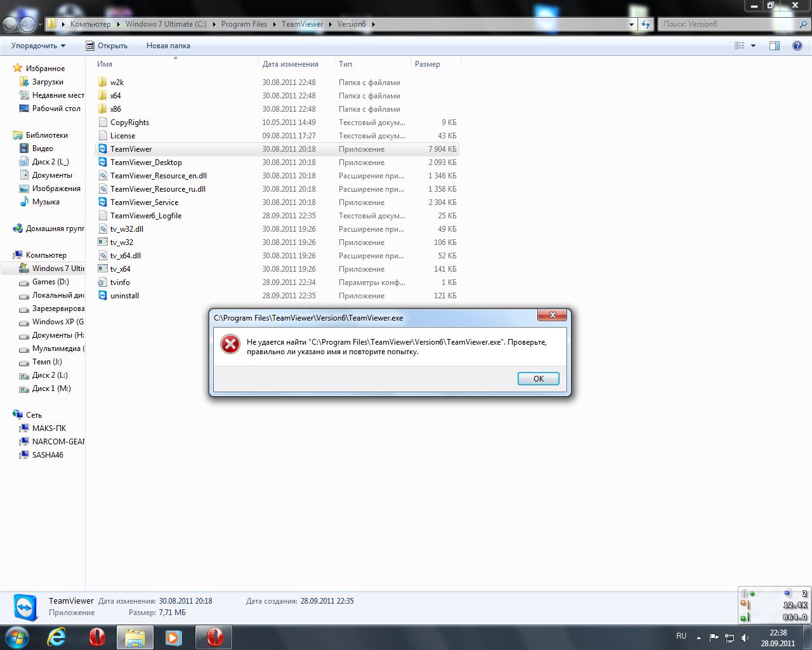Select Games (D:) drive in navigation pane
The height and width of the screenshot is (650, 812).
pos(50,282)
